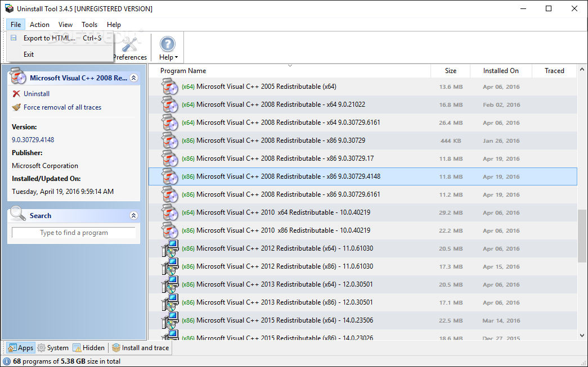Click the 29.2 MB size value
Image resolution: width=588 pixels, height=367 pixels.
point(451,212)
